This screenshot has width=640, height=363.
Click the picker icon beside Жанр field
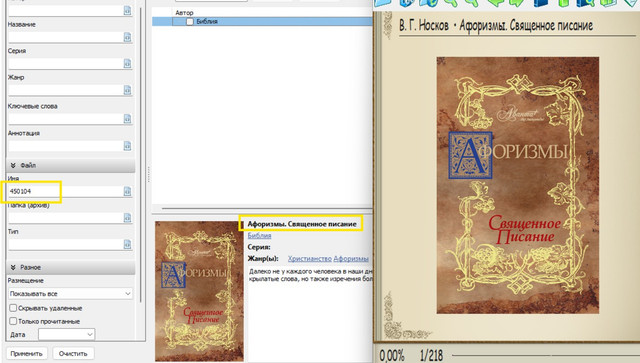127,90
